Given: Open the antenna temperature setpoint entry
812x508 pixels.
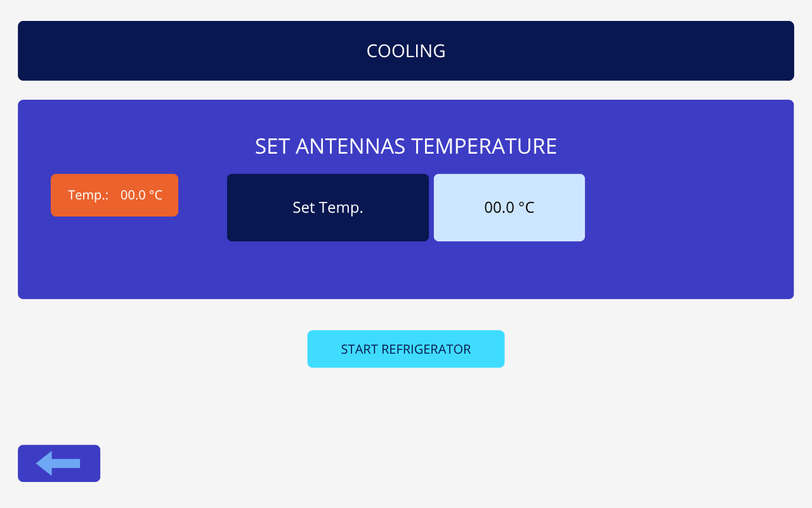Looking at the screenshot, I should tap(509, 208).
